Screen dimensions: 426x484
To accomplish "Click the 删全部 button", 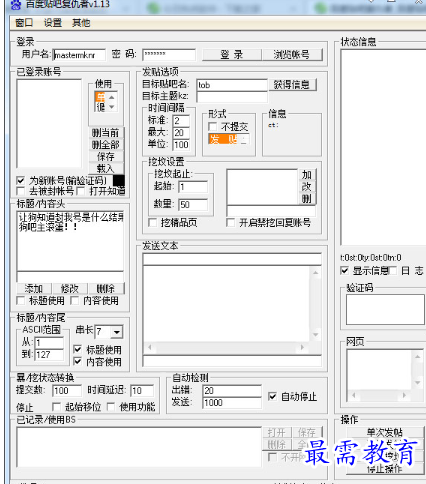I will (x=106, y=145).
